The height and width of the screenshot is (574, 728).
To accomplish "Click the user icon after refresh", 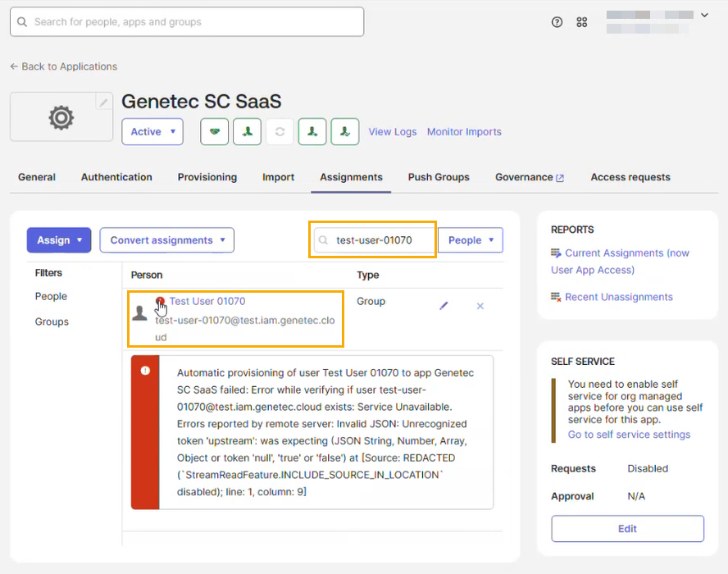I will pyautogui.click(x=312, y=132).
